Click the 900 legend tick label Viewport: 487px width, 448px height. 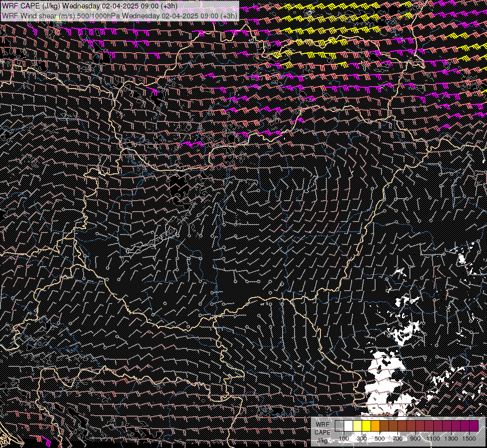pos(415,439)
